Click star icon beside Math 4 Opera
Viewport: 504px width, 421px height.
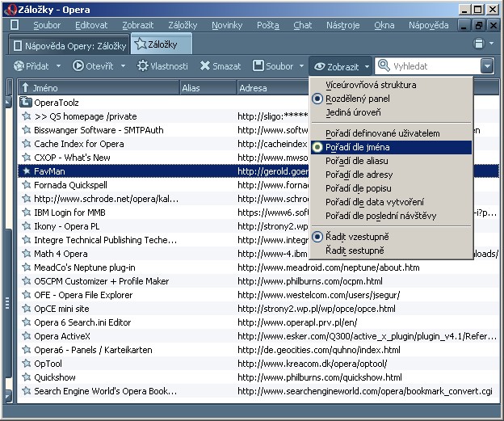point(27,254)
